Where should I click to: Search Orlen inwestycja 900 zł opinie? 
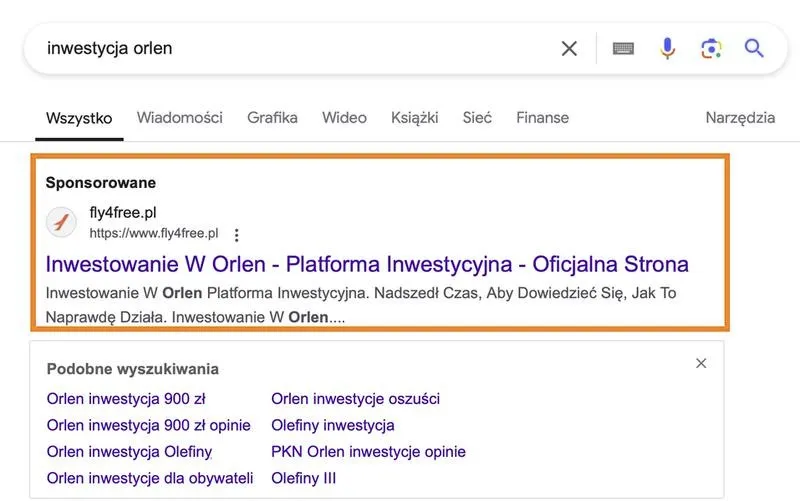(148, 425)
